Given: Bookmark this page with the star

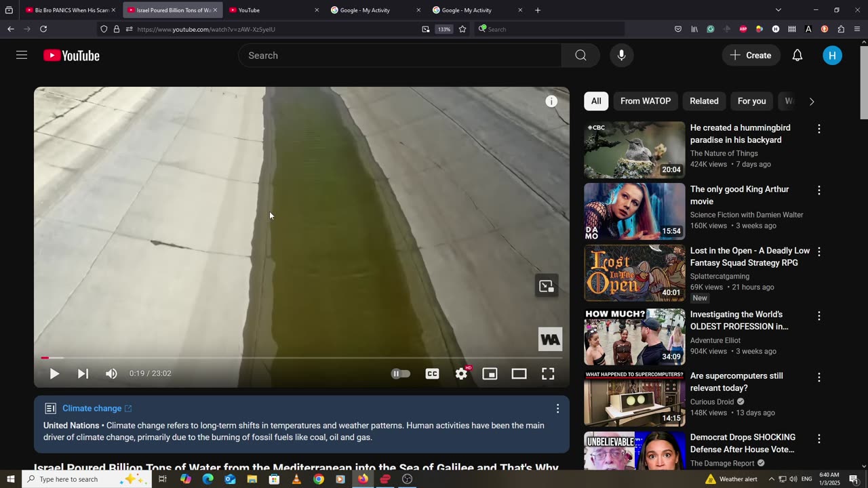Looking at the screenshot, I should (462, 29).
